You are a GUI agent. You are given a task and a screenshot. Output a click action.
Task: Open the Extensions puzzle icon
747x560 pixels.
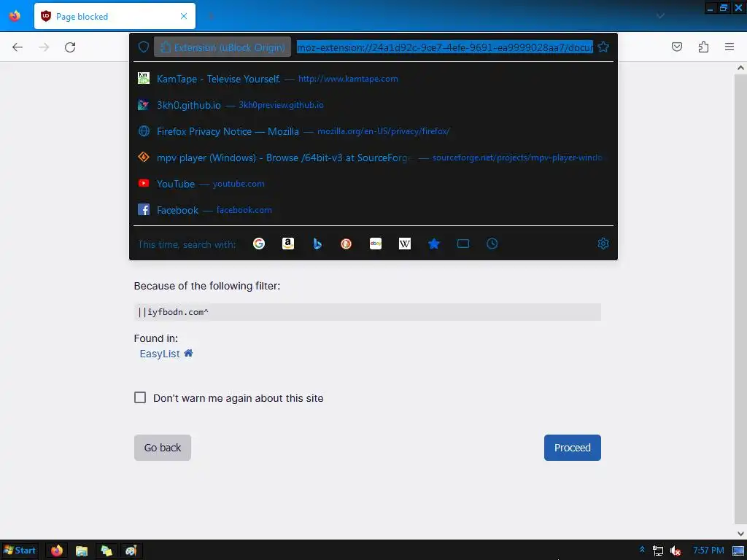coord(703,47)
